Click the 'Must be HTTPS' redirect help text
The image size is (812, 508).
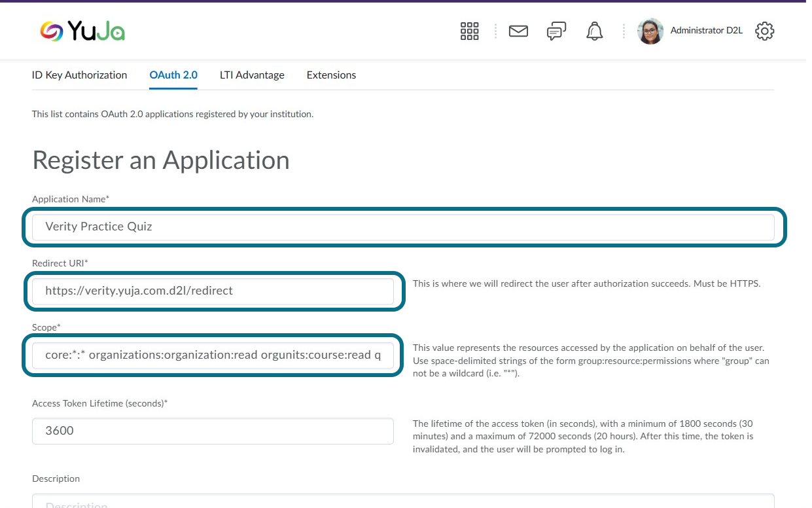point(587,284)
